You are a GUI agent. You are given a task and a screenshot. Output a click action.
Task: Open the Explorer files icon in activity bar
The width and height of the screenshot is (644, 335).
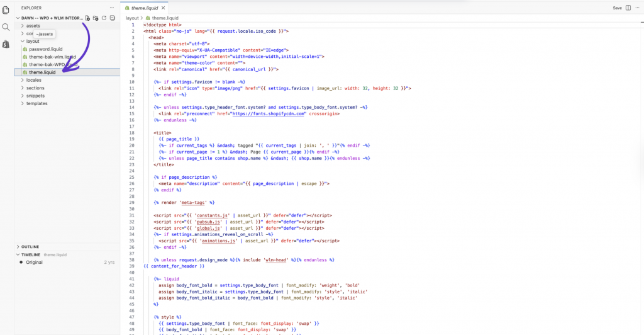[x=6, y=10]
